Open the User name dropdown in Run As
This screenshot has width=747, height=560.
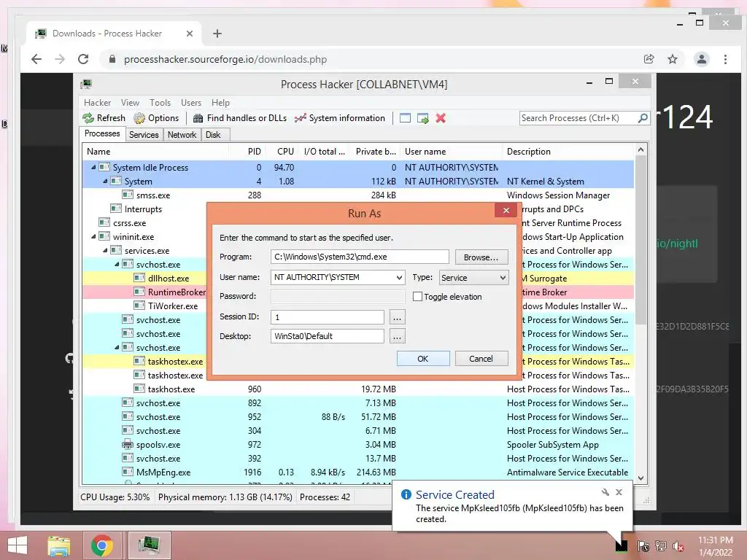pyautogui.click(x=399, y=278)
